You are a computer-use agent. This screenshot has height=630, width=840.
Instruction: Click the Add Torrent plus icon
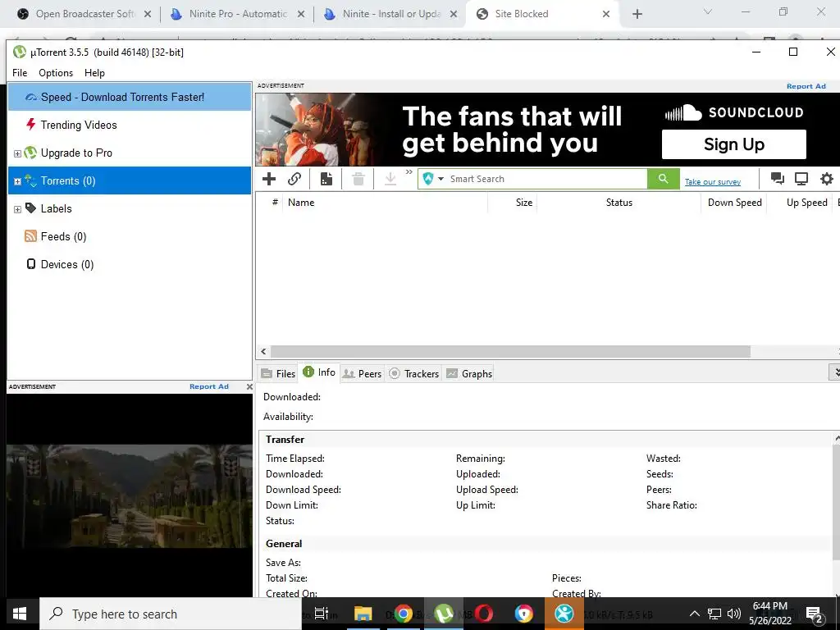click(269, 179)
